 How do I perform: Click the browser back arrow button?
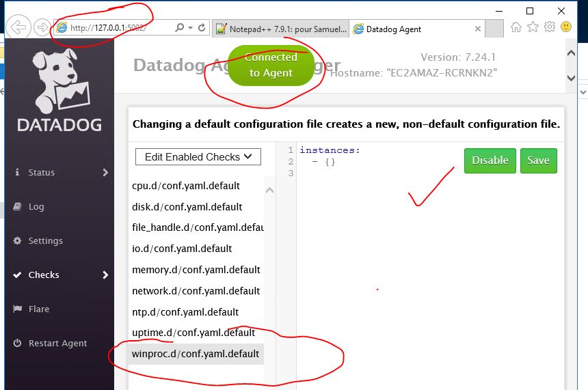coord(18,27)
